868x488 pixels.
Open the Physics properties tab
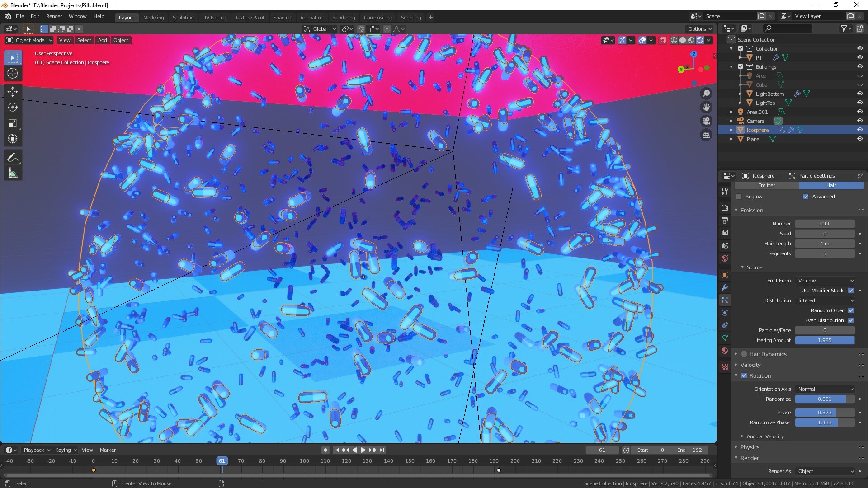[x=724, y=312]
